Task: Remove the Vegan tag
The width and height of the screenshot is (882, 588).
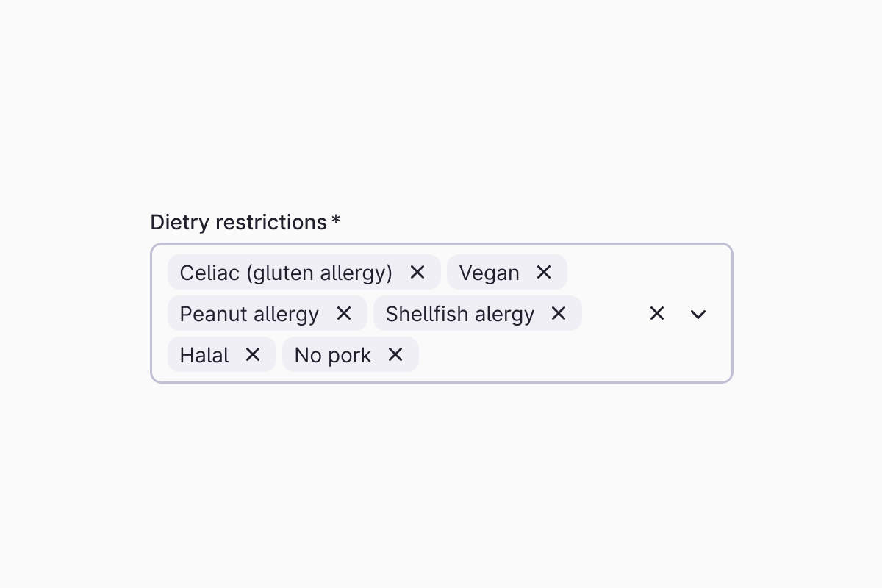Action: [x=544, y=273]
